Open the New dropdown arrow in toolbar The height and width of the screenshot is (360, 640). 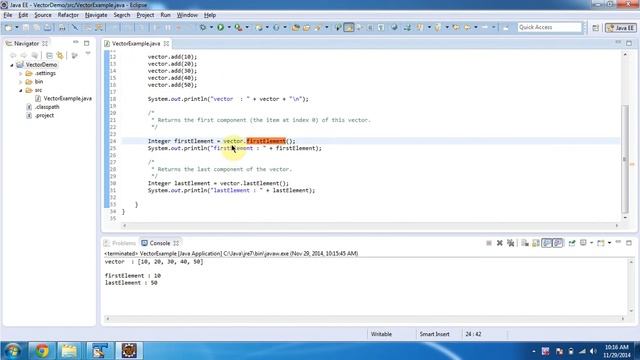17,27
